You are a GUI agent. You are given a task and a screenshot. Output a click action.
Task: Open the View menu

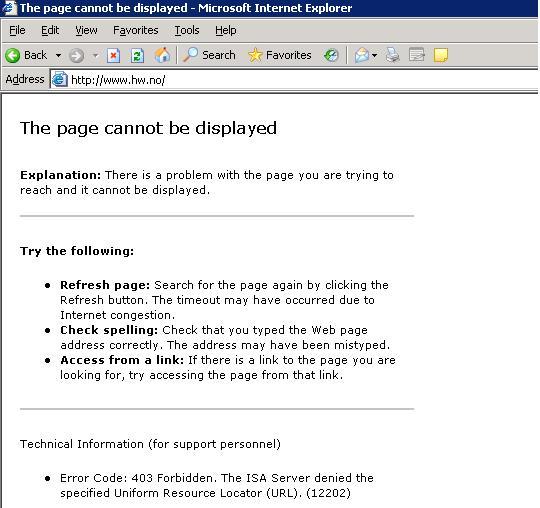pyautogui.click(x=86, y=30)
